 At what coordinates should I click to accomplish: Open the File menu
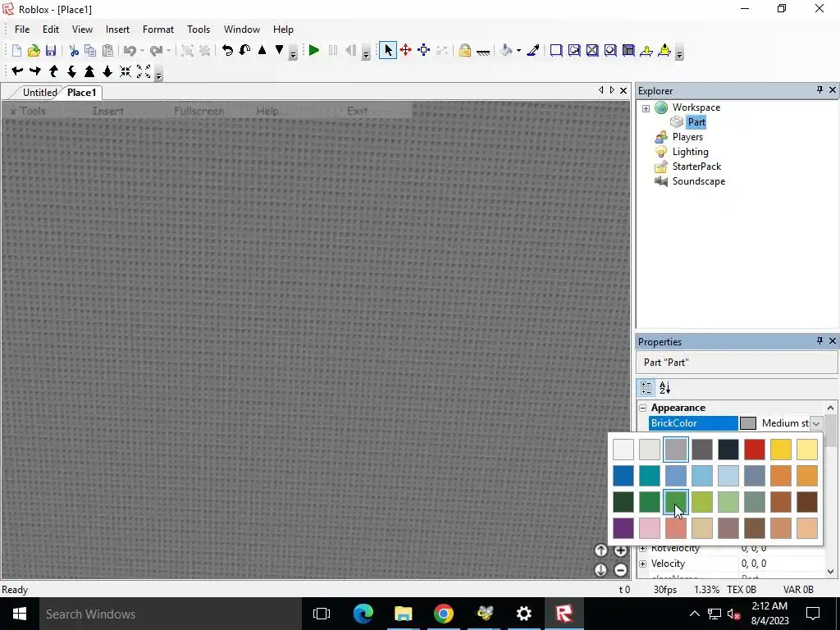[x=22, y=30]
